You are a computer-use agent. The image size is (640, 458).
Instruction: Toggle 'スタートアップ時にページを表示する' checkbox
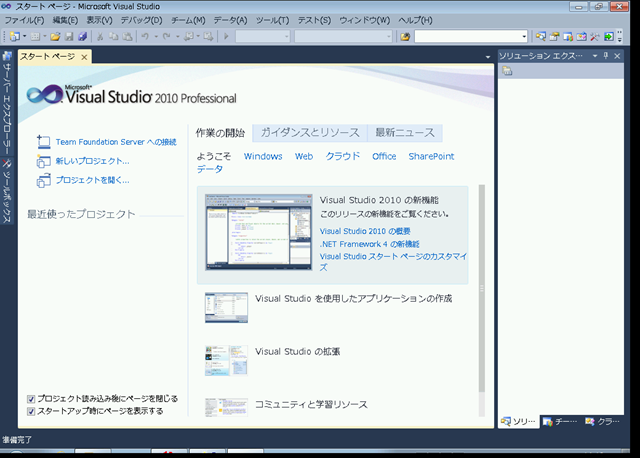click(x=32, y=410)
